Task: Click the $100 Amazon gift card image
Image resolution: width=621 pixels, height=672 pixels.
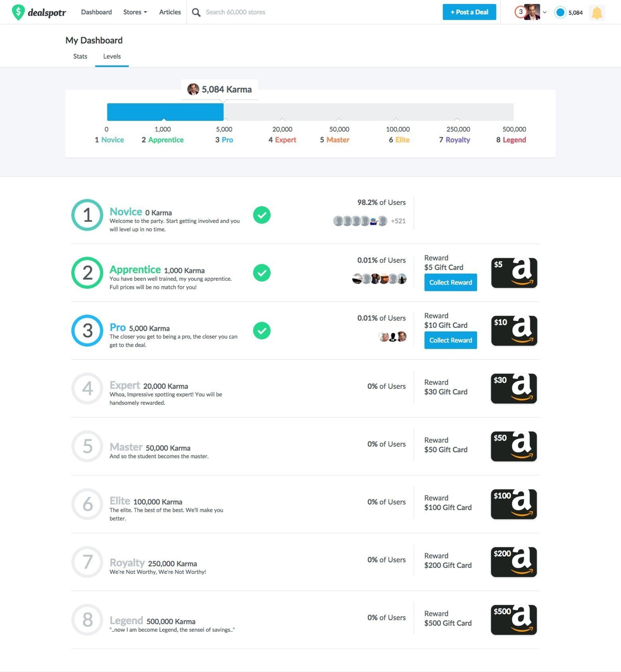Action: (x=514, y=504)
